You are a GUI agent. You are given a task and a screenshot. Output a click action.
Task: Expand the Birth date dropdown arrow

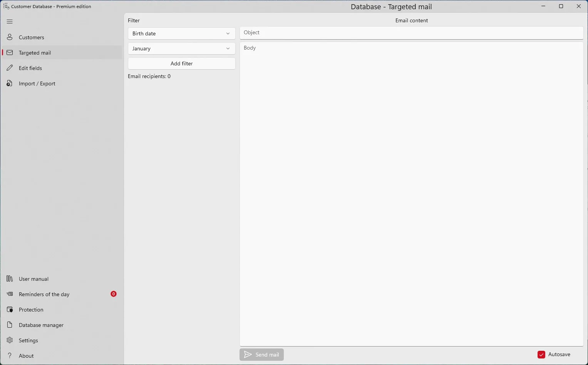[x=228, y=33]
